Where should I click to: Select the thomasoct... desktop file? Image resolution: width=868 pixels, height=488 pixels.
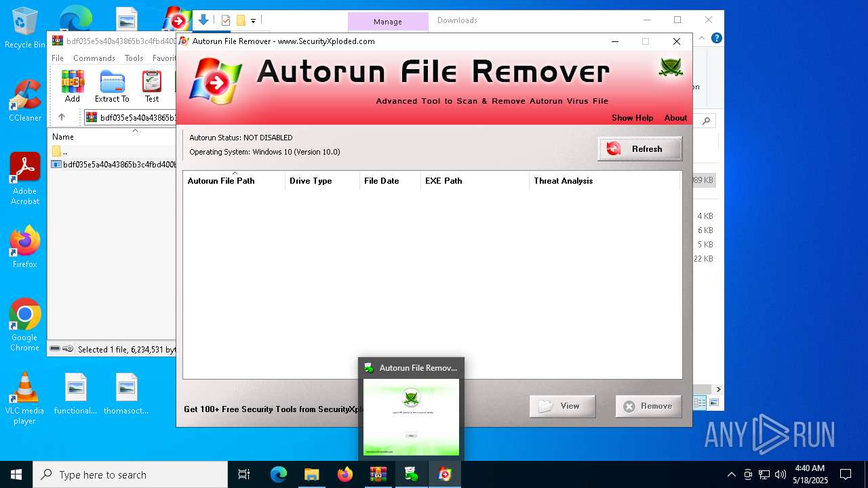pos(126,394)
